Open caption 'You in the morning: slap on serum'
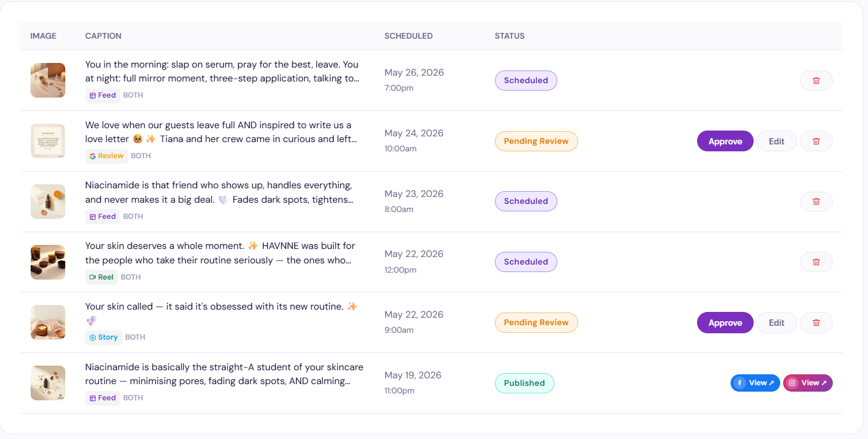Viewport: 868px width, 439px height. pos(222,72)
